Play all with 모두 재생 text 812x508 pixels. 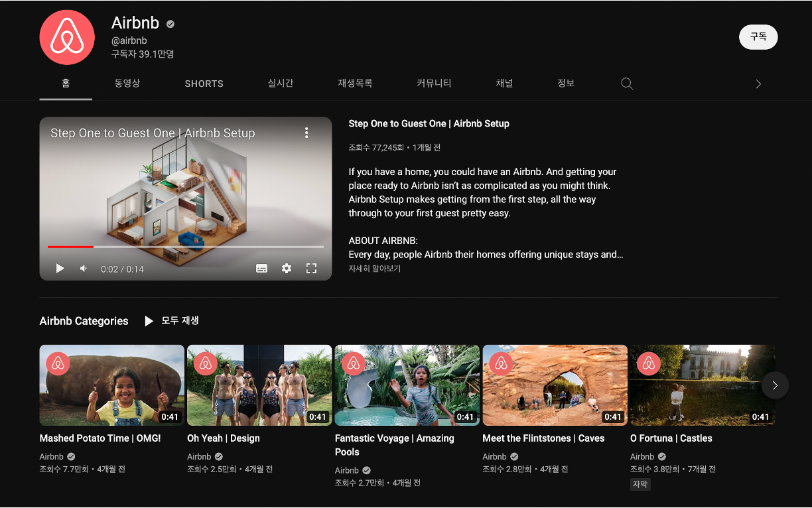coord(180,320)
